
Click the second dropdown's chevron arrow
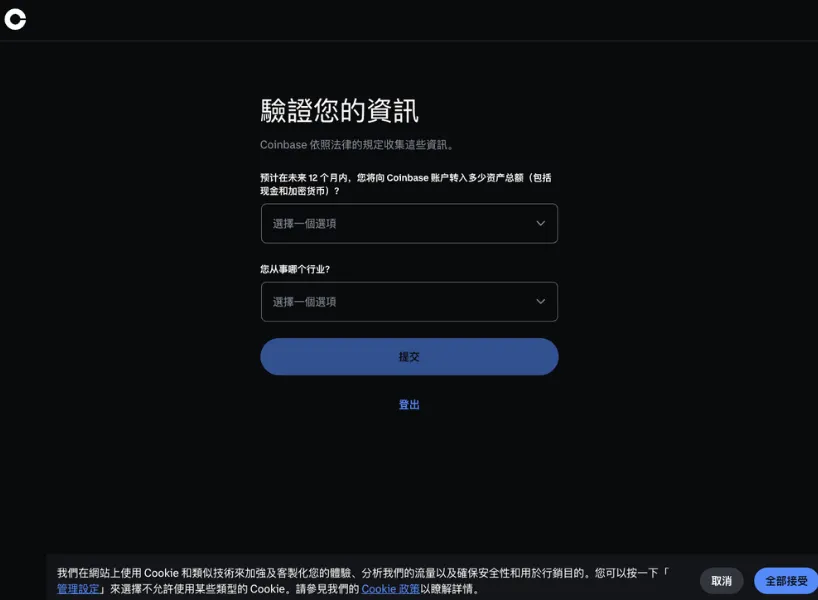pos(539,301)
